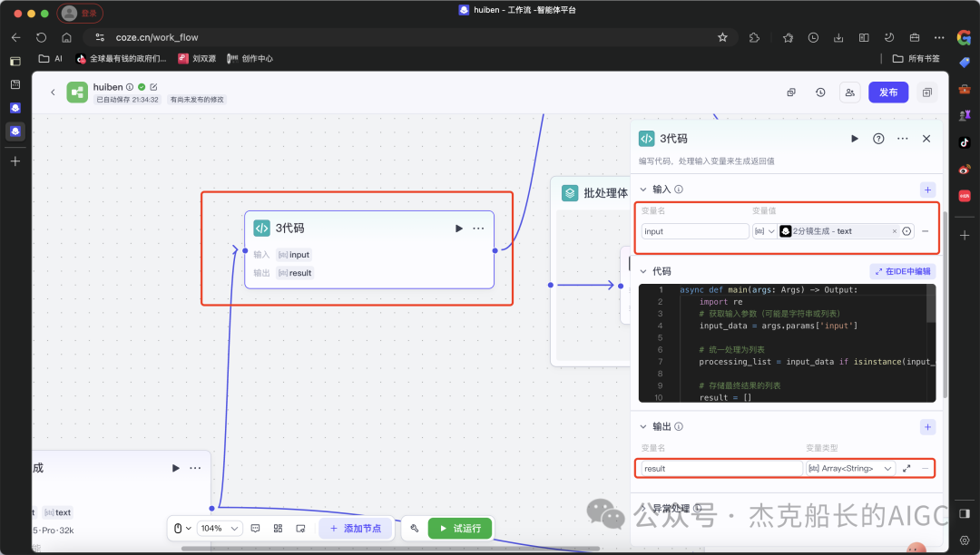980x555 pixels.
Task: Edit the input variable name field
Action: tap(695, 231)
